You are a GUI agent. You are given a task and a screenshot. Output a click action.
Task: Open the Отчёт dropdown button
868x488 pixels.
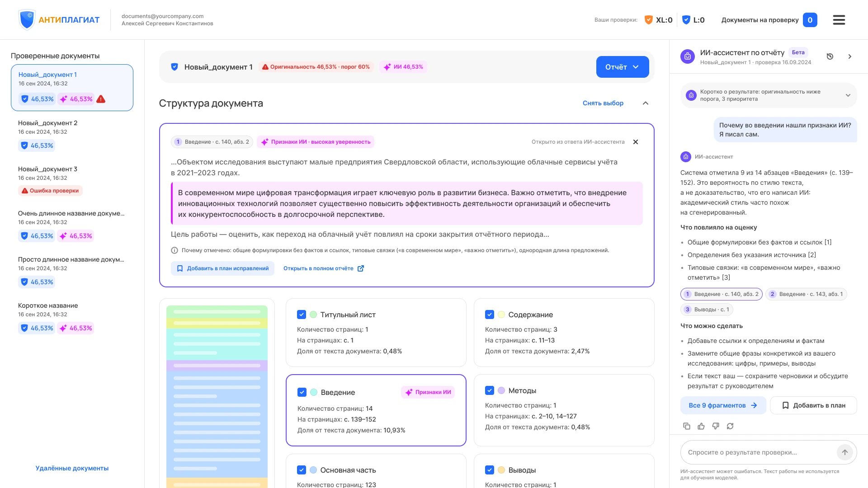point(622,67)
